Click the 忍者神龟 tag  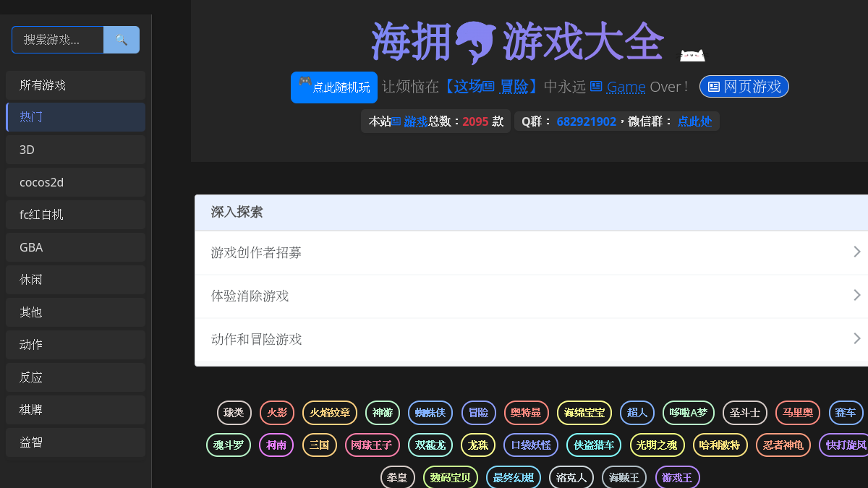783,445
